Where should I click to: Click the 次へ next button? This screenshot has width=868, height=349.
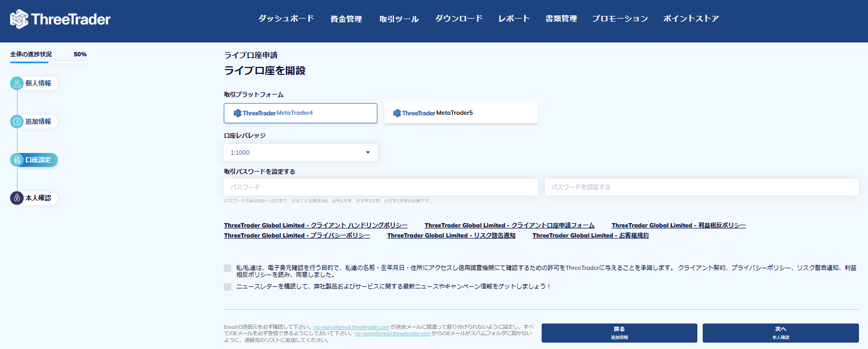coord(780,333)
